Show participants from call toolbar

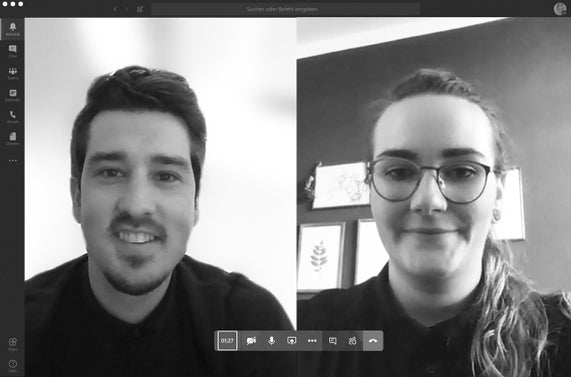pyautogui.click(x=353, y=341)
